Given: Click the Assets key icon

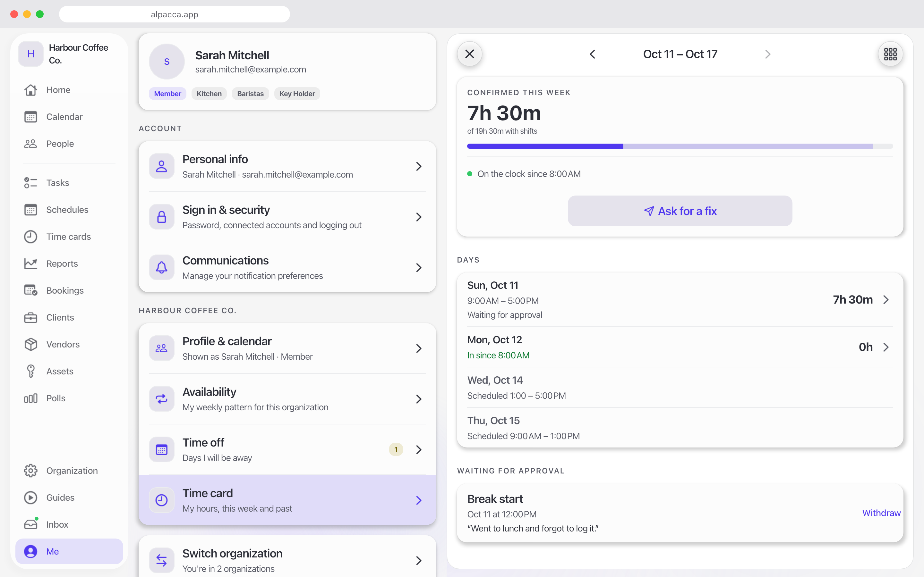Looking at the screenshot, I should [x=30, y=371].
